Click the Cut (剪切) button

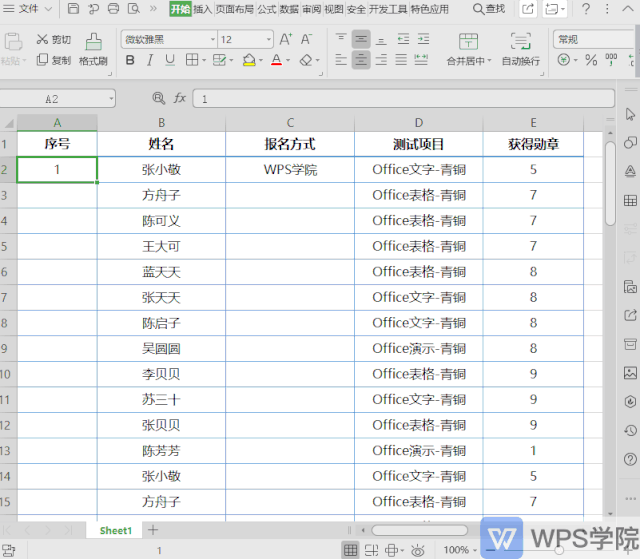[53, 40]
